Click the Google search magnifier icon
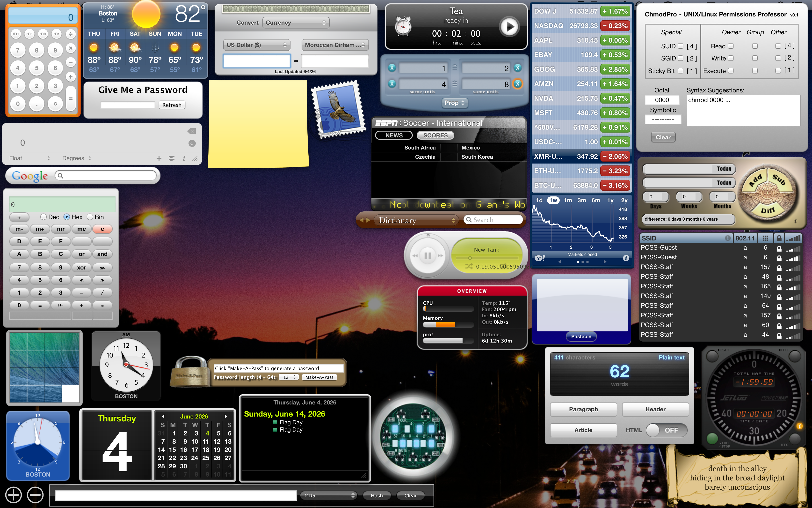 click(60, 175)
